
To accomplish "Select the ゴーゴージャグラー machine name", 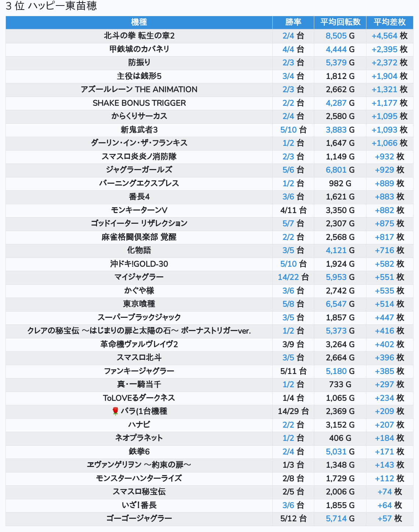I will (139, 518).
